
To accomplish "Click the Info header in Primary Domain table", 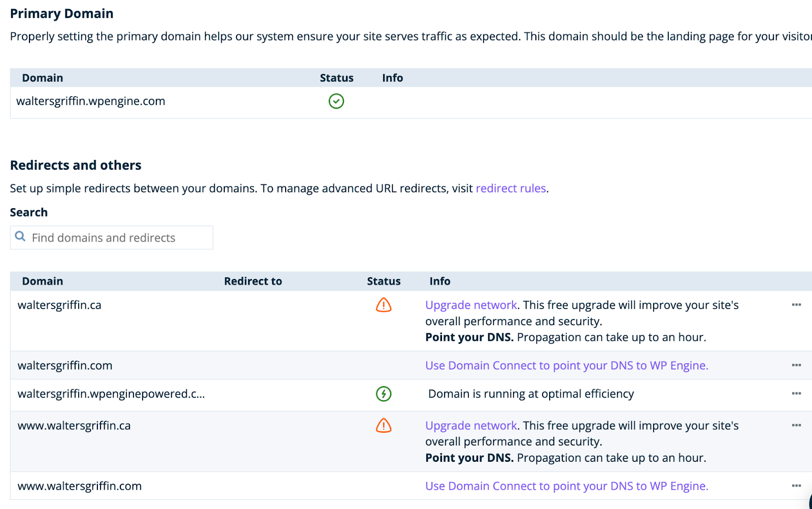I will 392,78.
